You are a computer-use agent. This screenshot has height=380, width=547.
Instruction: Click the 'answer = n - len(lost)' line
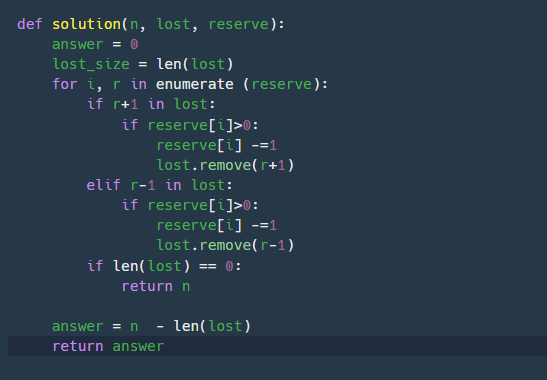pos(151,326)
